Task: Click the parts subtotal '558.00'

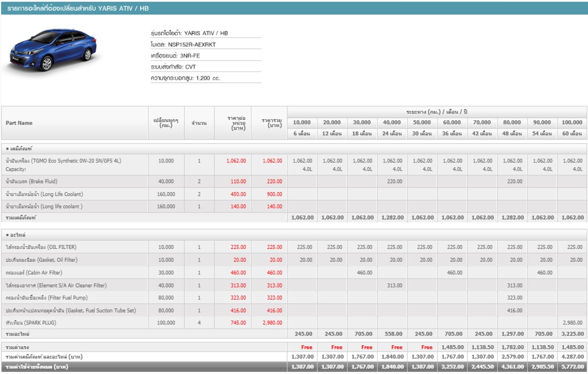Action: [x=394, y=334]
